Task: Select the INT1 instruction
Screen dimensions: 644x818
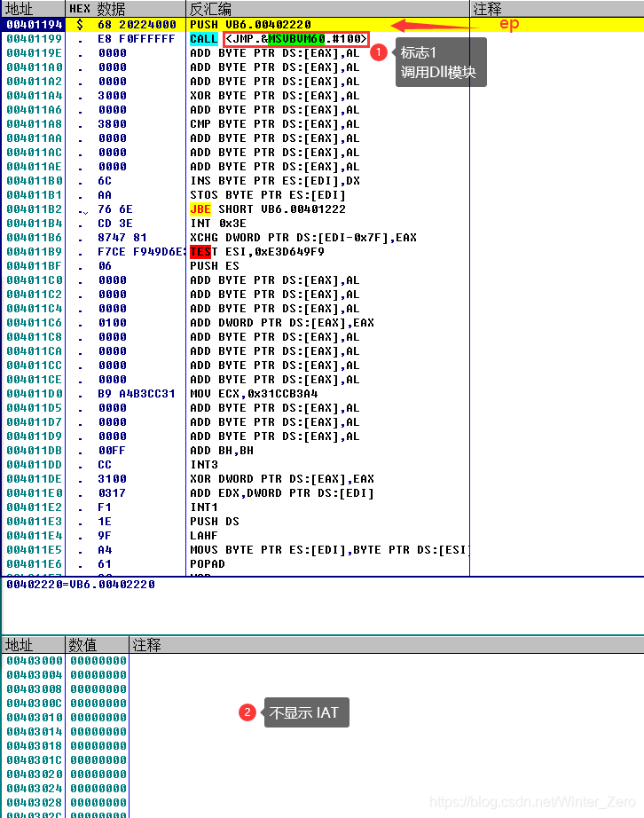Action: tap(204, 507)
